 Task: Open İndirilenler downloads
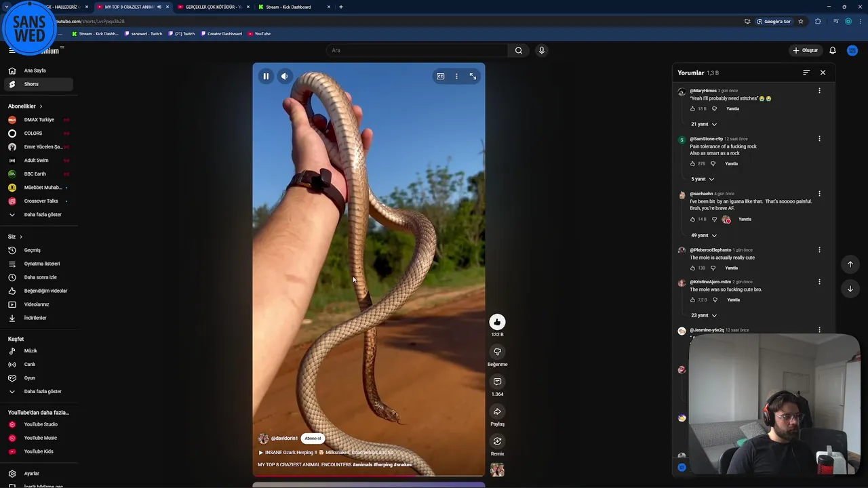[x=38, y=318]
